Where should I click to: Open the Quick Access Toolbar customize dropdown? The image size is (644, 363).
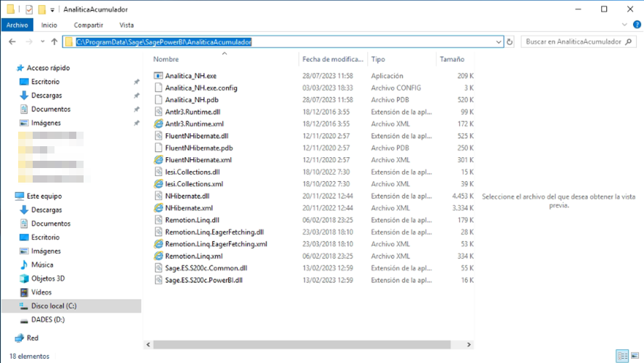pyautogui.click(x=52, y=9)
